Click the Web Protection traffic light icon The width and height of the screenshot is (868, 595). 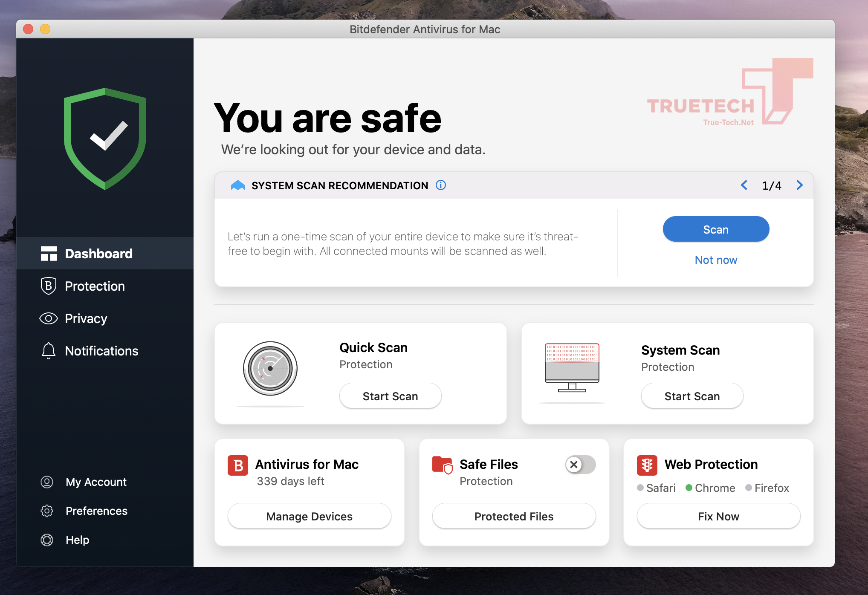pyautogui.click(x=647, y=465)
